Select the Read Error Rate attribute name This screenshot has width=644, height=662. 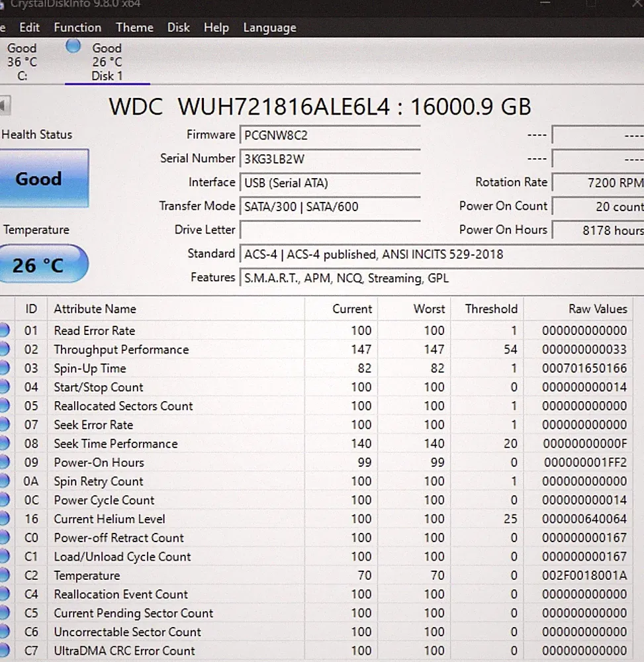pos(95,330)
